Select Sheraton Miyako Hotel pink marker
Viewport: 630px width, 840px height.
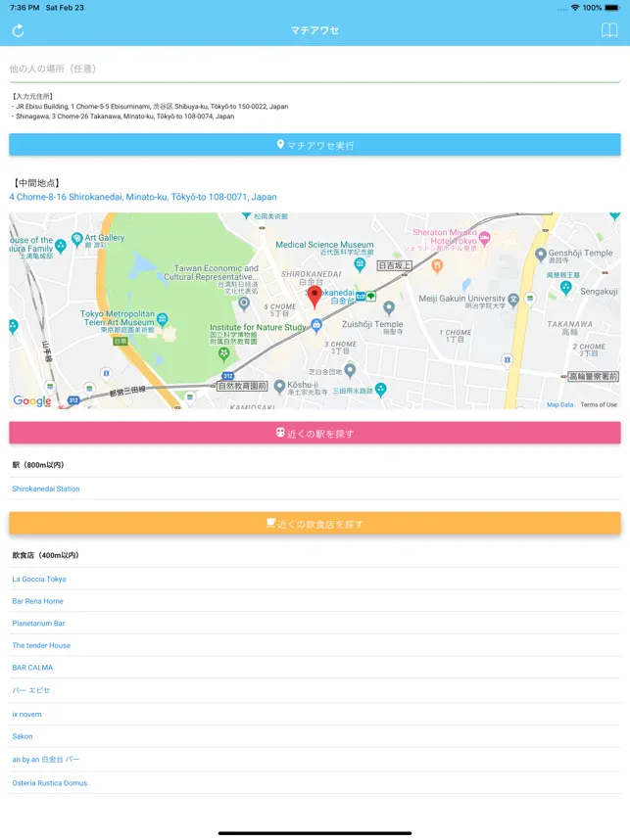[484, 238]
